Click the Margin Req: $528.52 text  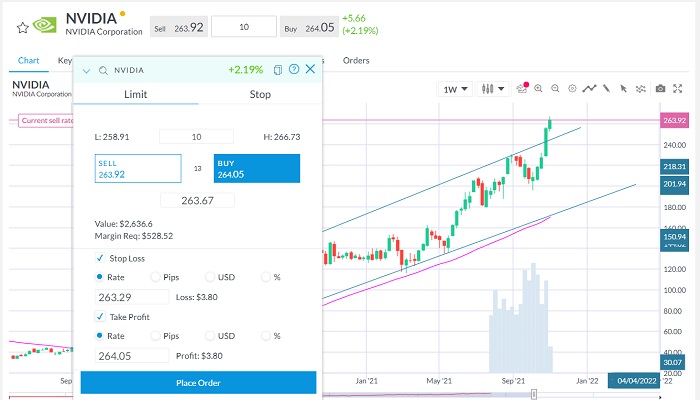coord(133,236)
